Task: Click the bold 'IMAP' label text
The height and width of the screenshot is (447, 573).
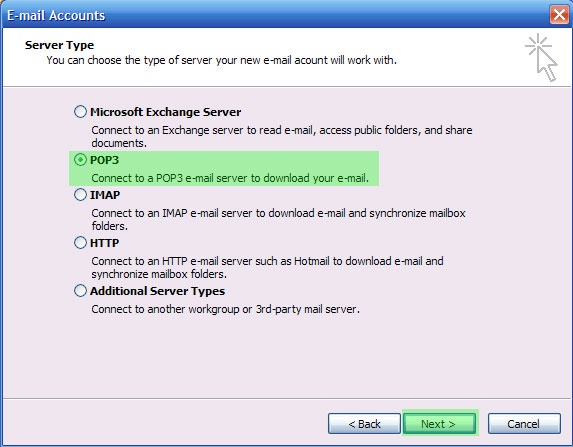Action: tap(105, 195)
